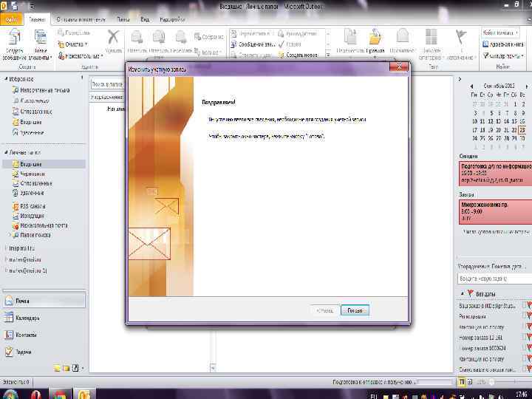Screen dimensions: 532x399
Task: Go to next month in calendar
Action: 527,86
